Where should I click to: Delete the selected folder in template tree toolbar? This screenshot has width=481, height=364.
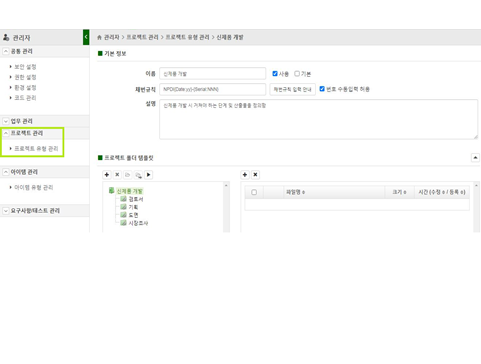tap(117, 175)
